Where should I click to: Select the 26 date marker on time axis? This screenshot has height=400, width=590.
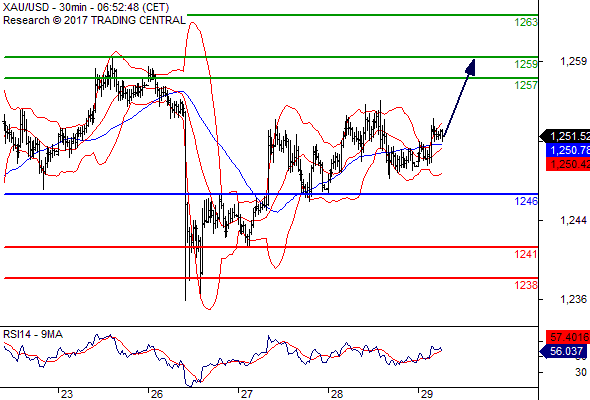tap(156, 394)
